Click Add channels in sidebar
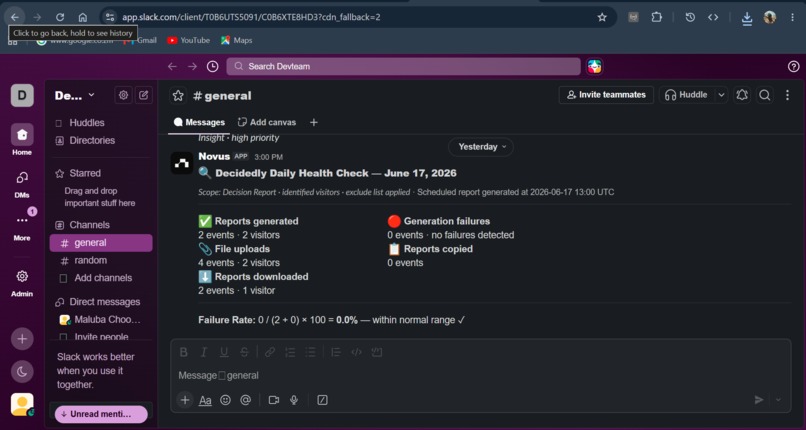 point(101,278)
